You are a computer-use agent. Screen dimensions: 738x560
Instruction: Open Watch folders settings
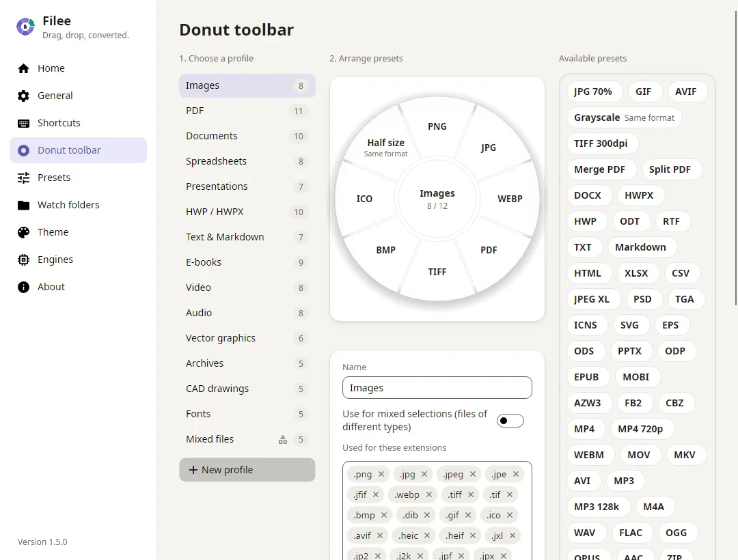pyautogui.click(x=78, y=205)
